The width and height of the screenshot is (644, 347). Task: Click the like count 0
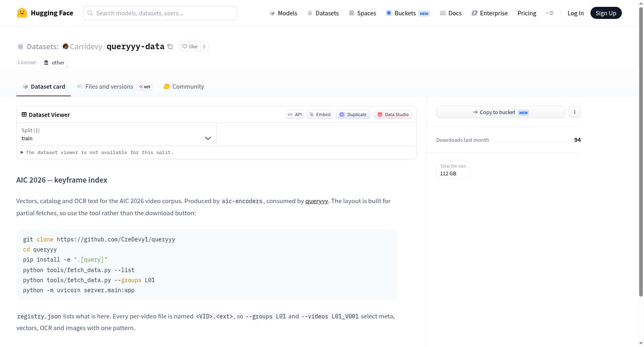click(204, 46)
